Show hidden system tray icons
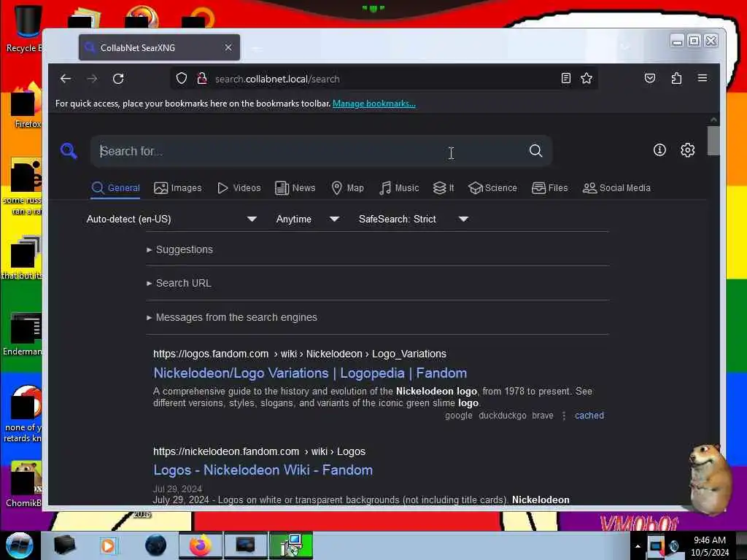 pyautogui.click(x=638, y=546)
